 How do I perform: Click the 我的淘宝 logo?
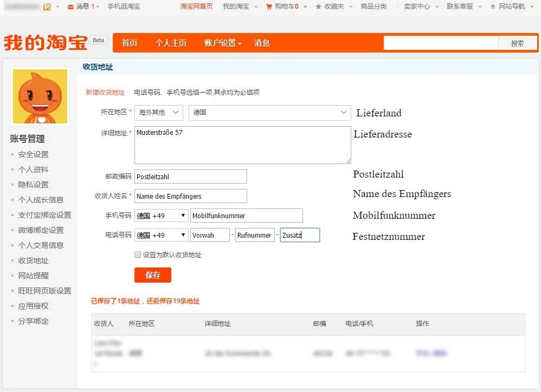tap(45, 43)
